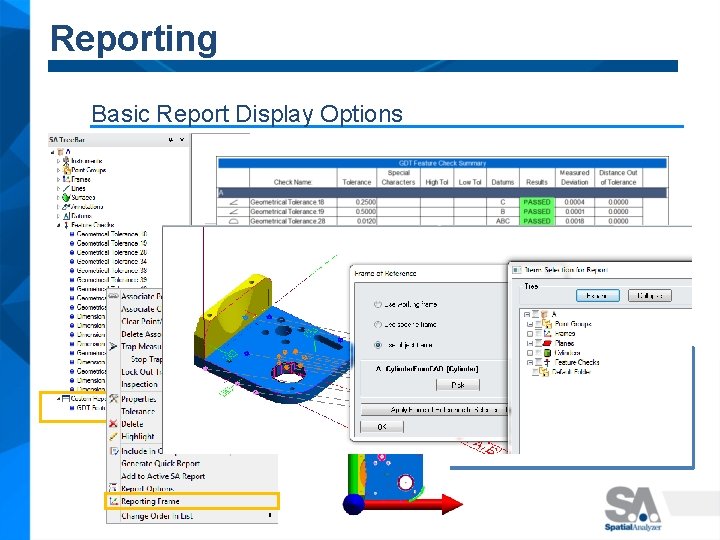The height and width of the screenshot is (540, 720).
Task: Click the Highlight pencil icon in context menu
Action: [113, 436]
